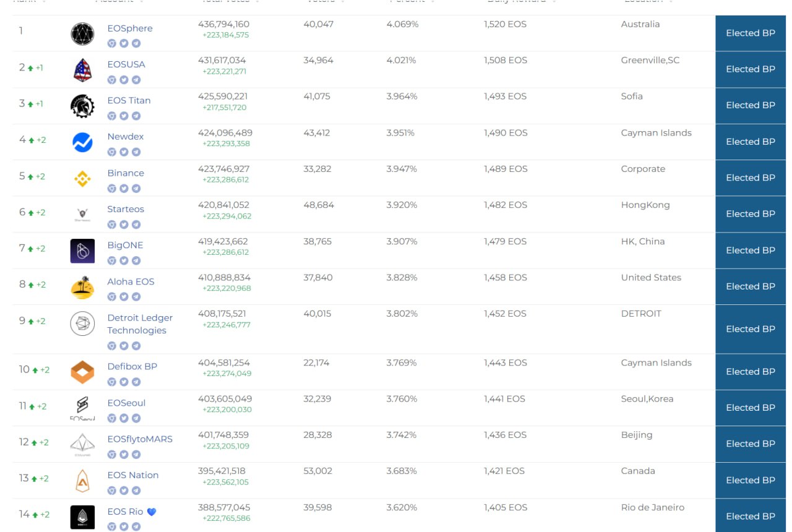Click the EOSUSA Telegram icon
Viewport: 792px width, 532px height.
click(x=136, y=80)
